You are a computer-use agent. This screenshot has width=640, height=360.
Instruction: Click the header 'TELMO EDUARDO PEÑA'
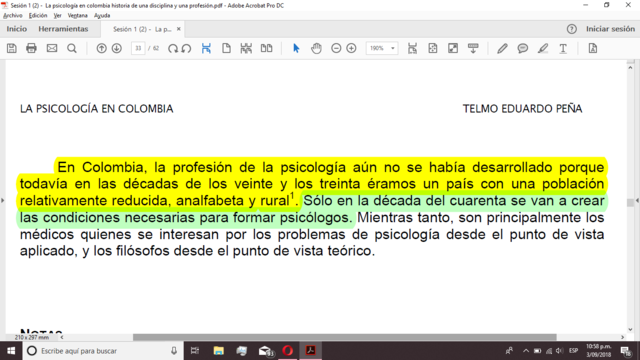coord(522,109)
